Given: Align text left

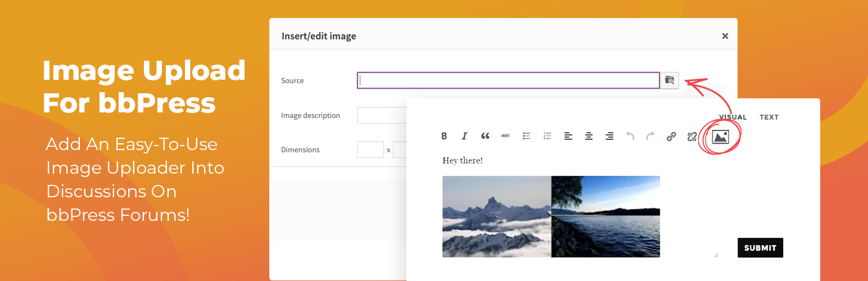Looking at the screenshot, I should (x=568, y=136).
